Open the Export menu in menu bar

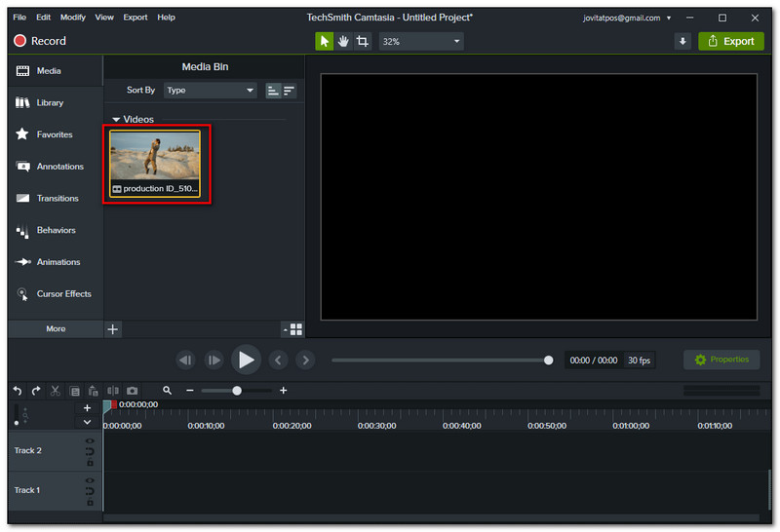point(136,18)
